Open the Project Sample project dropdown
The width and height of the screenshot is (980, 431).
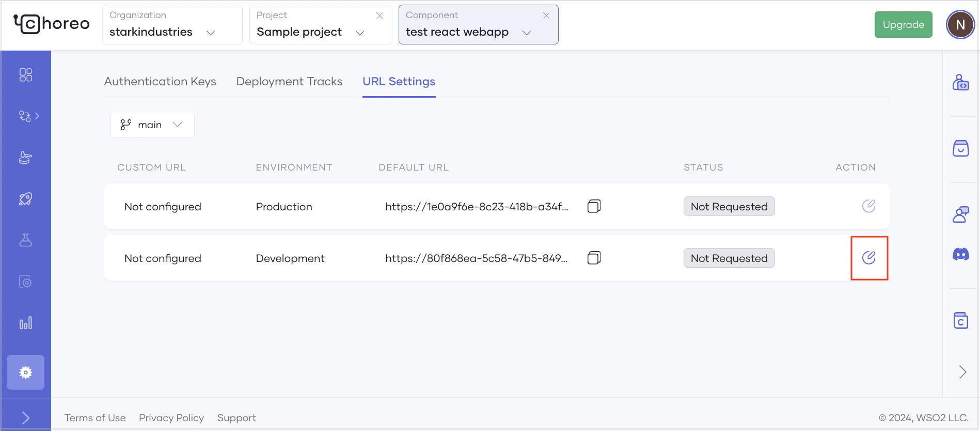point(320,25)
